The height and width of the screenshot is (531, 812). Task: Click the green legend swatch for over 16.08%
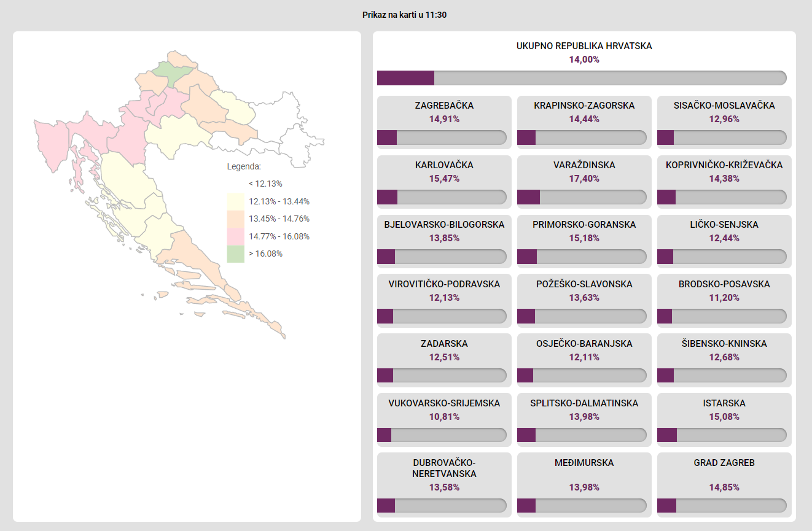[235, 254]
